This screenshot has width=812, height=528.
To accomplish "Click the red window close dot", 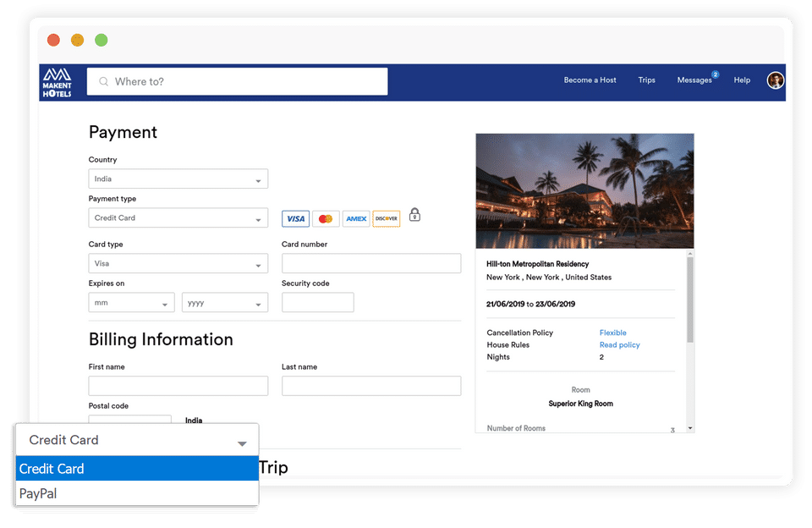I will (x=54, y=40).
